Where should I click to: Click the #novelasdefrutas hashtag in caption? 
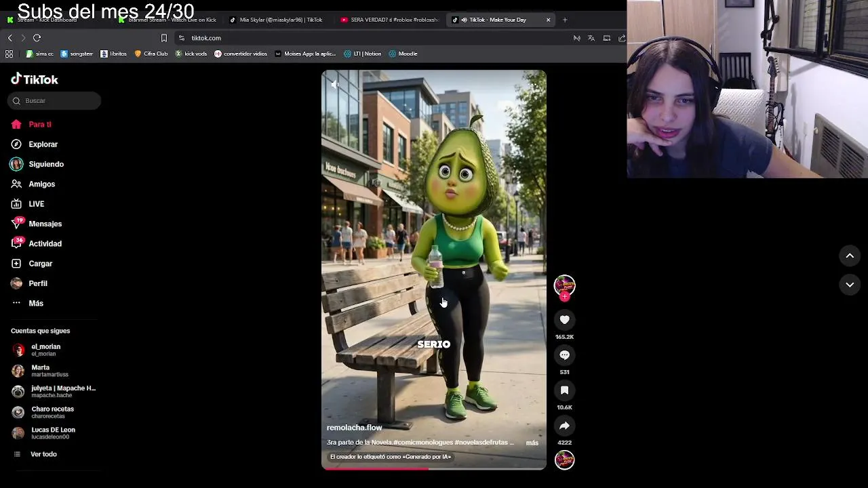(481, 443)
